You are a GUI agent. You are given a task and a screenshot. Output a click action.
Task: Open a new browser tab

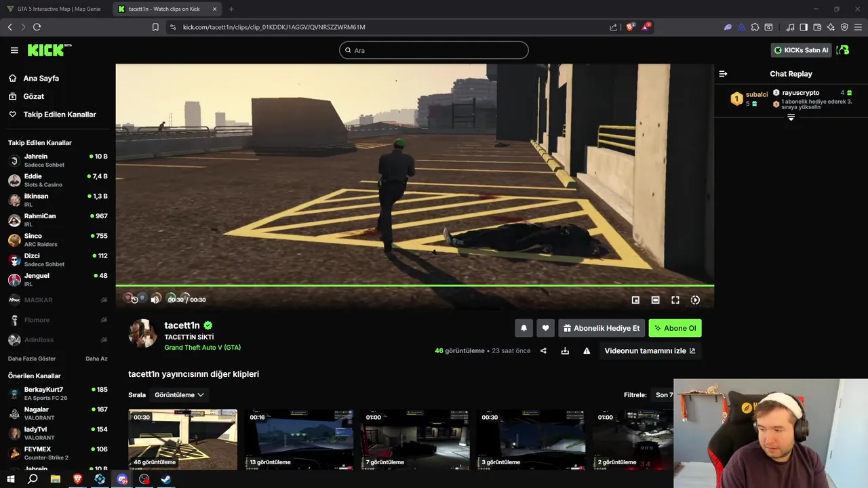(x=231, y=9)
